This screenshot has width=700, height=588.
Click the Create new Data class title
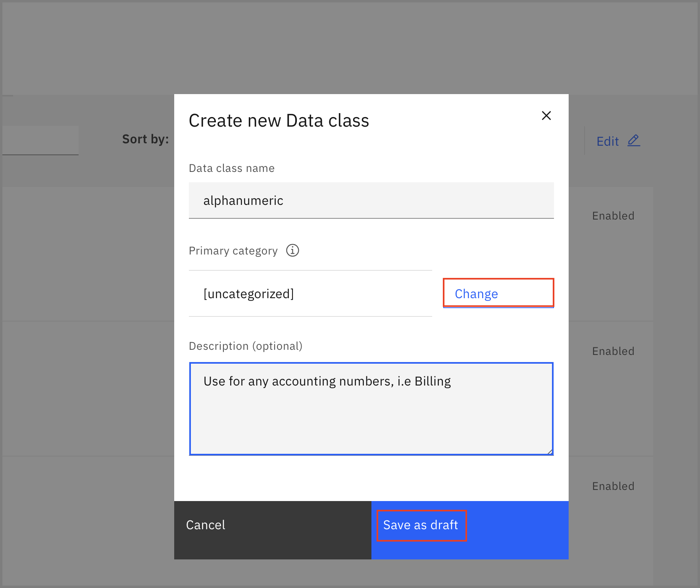point(279,120)
